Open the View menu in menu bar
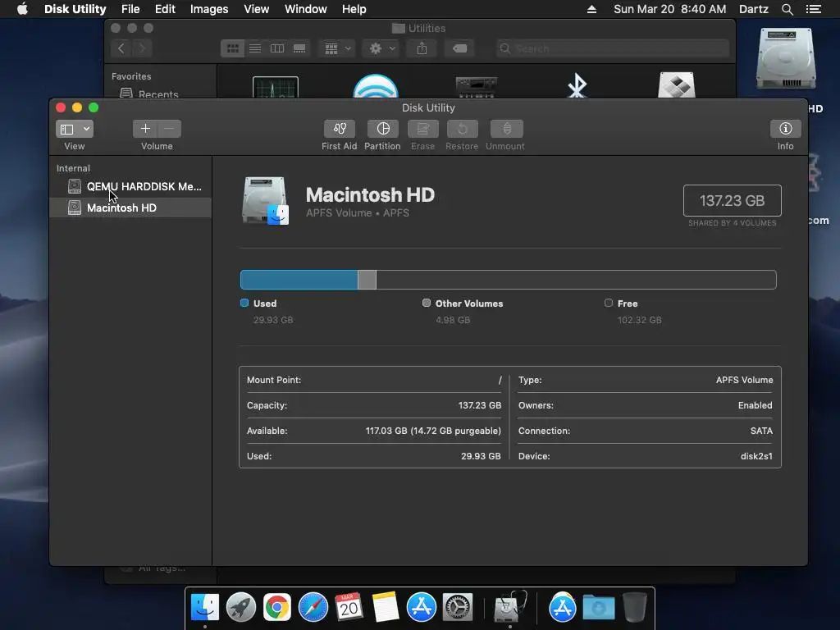 point(256,9)
